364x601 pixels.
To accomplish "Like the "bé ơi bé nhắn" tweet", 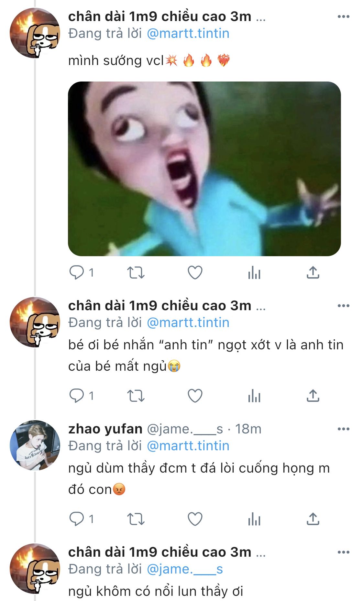I will tap(195, 396).
